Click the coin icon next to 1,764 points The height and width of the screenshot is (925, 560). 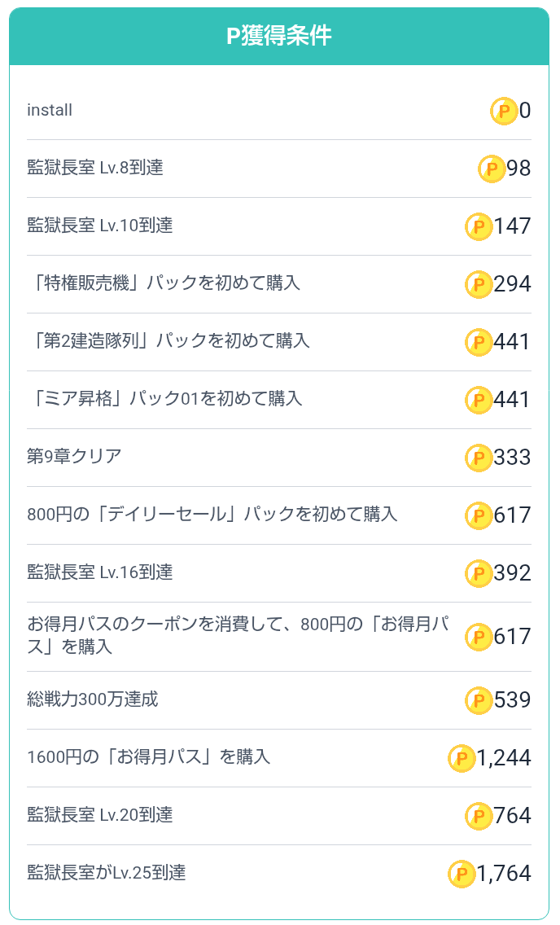(x=462, y=874)
